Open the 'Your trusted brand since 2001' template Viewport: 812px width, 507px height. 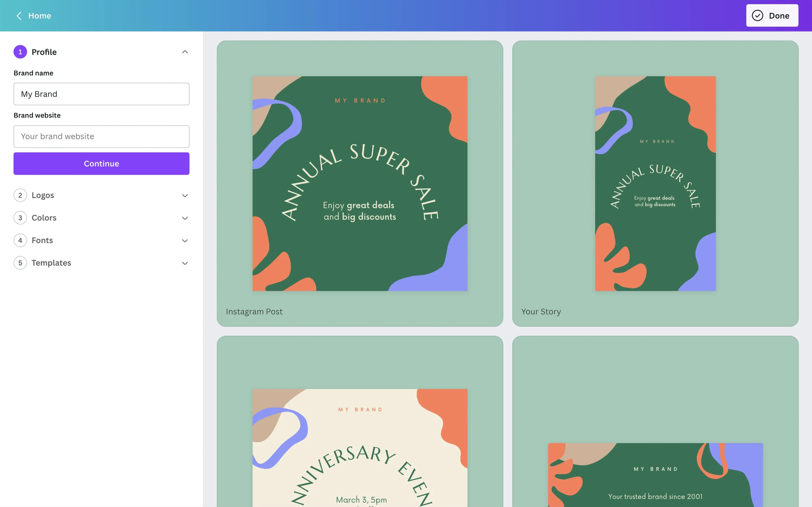(x=655, y=475)
